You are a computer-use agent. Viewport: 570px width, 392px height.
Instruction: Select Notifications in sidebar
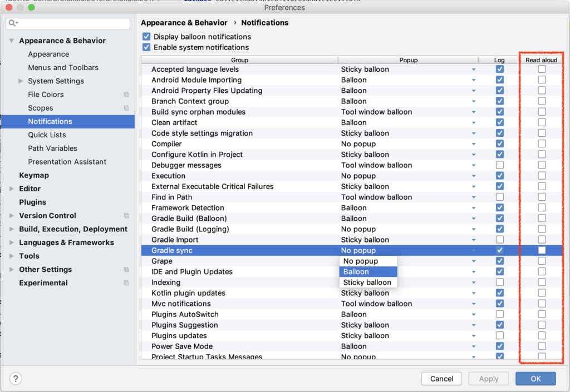tap(67, 122)
